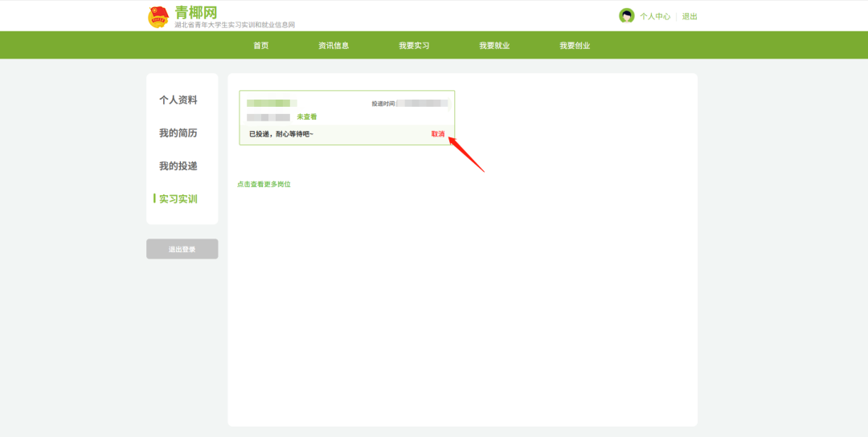Image resolution: width=868 pixels, height=437 pixels.
Task: Open the 我要就业 navigation item
Action: (494, 46)
